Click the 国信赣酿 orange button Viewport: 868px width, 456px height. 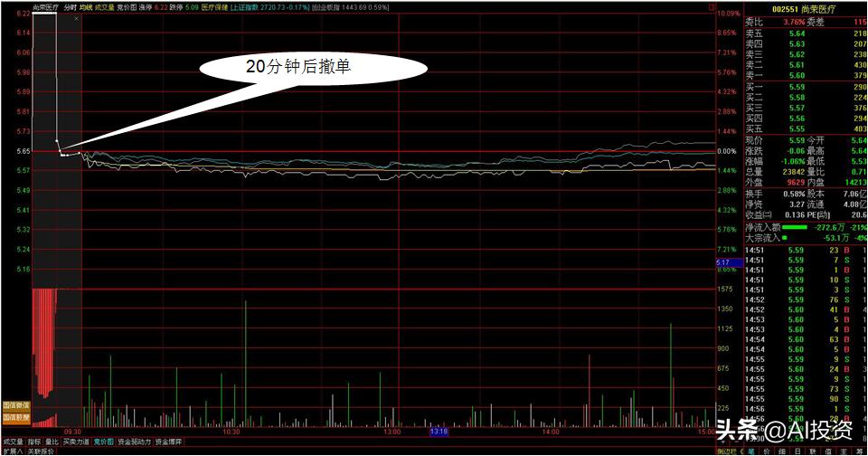(16, 417)
